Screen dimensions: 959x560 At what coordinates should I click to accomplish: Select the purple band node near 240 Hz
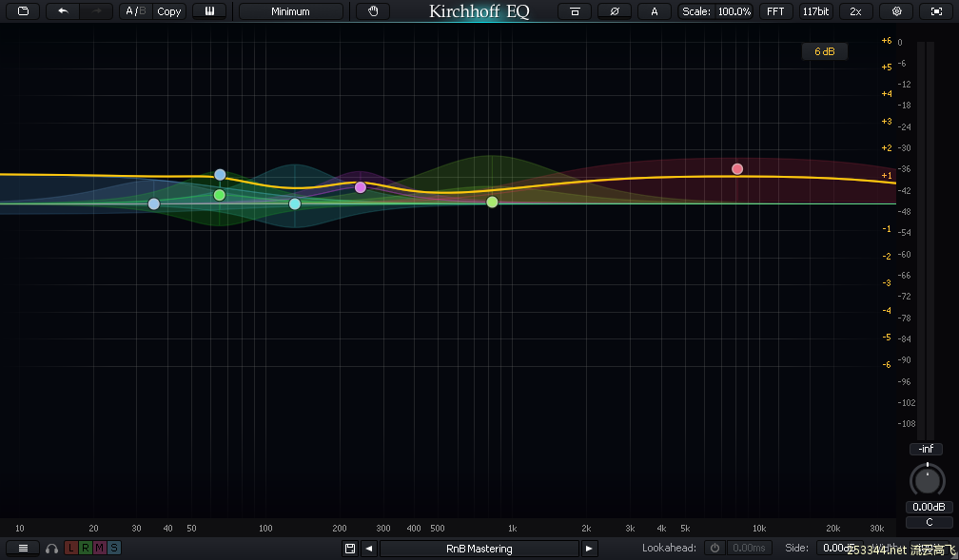point(361,187)
